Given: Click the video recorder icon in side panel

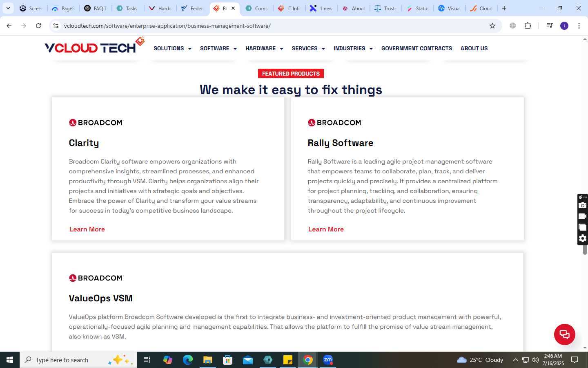Looking at the screenshot, I should (x=583, y=216).
